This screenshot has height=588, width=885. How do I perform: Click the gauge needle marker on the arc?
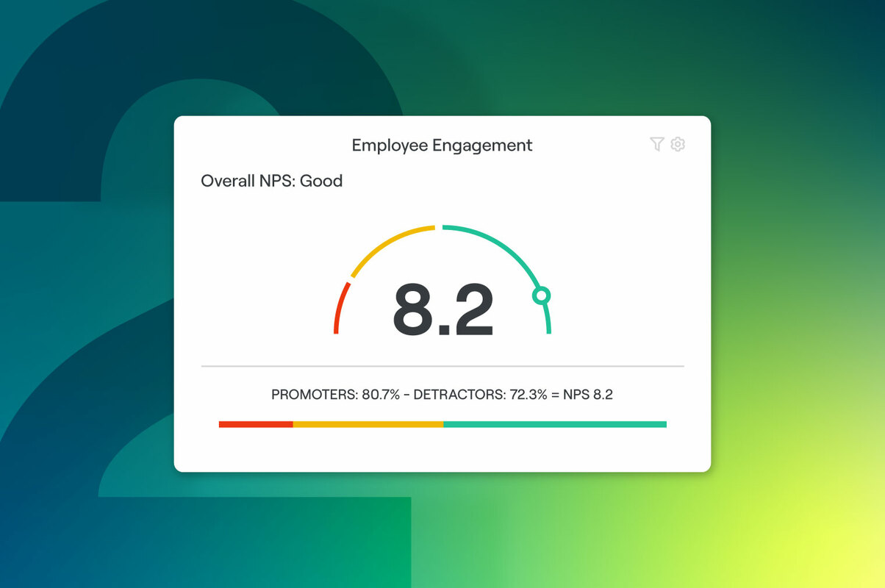click(542, 296)
